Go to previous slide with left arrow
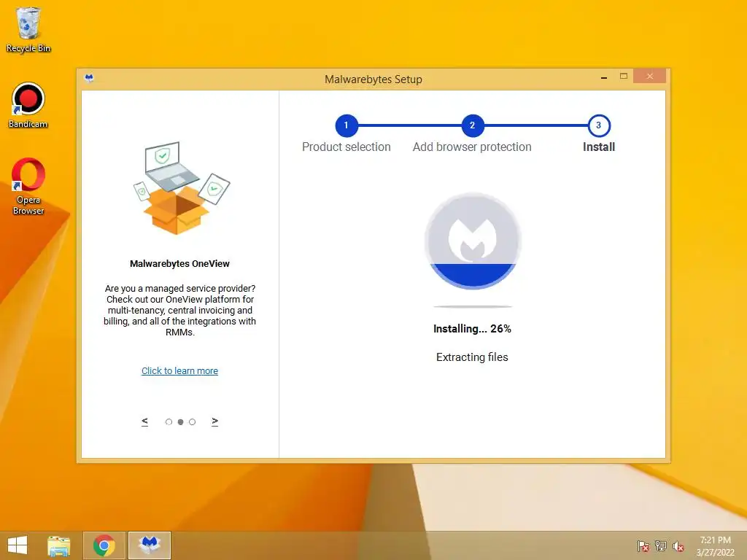 (x=145, y=421)
